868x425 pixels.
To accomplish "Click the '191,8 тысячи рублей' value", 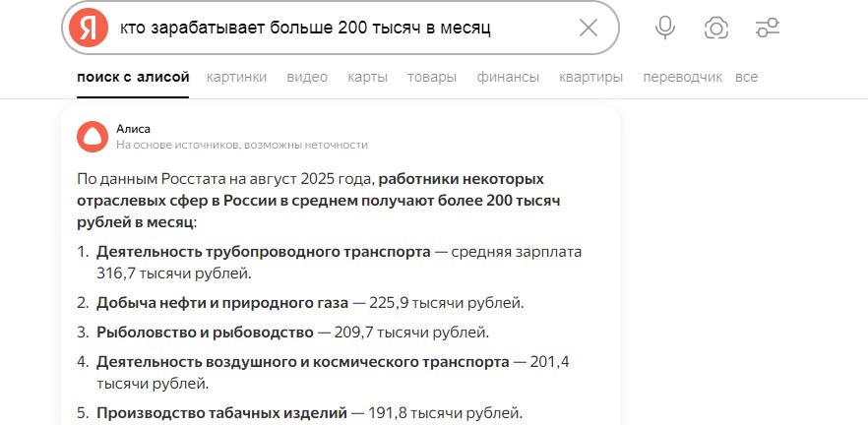I will [444, 413].
